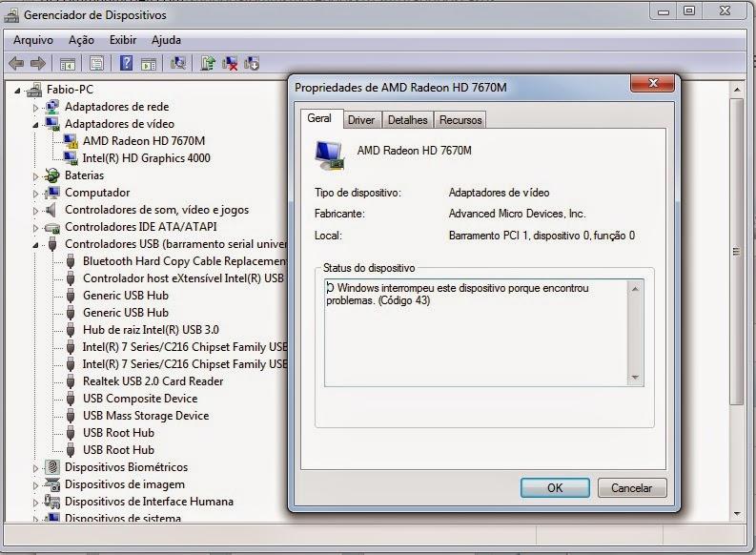This screenshot has height=555, width=756.
Task: Close the AMD Radeon properties dialog
Action: [x=653, y=83]
